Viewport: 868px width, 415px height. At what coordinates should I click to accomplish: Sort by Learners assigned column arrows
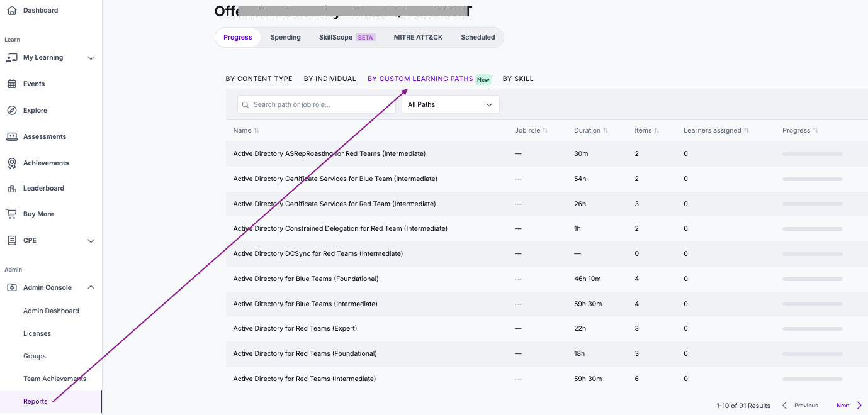(x=747, y=131)
